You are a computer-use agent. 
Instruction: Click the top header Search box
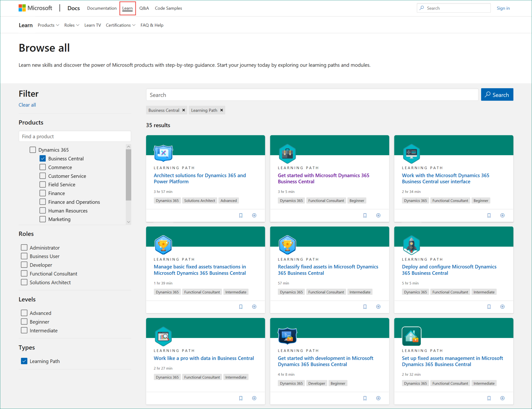[x=454, y=8]
